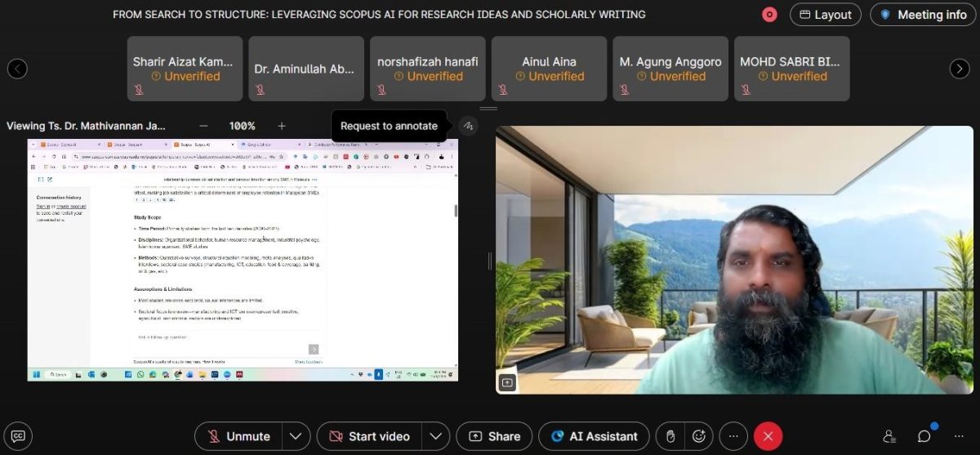Expand audio options arrow beside Unmute
This screenshot has height=455, width=980.
[x=296, y=436]
